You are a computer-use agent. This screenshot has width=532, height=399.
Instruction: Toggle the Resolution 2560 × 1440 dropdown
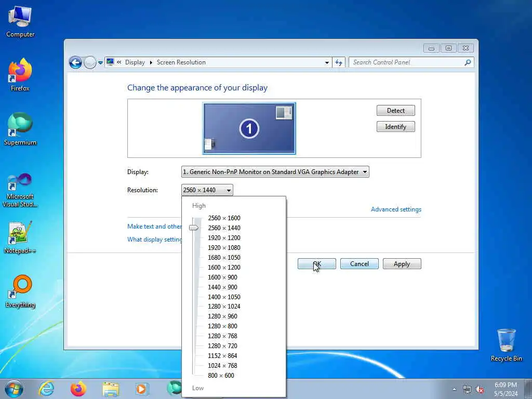(x=207, y=190)
